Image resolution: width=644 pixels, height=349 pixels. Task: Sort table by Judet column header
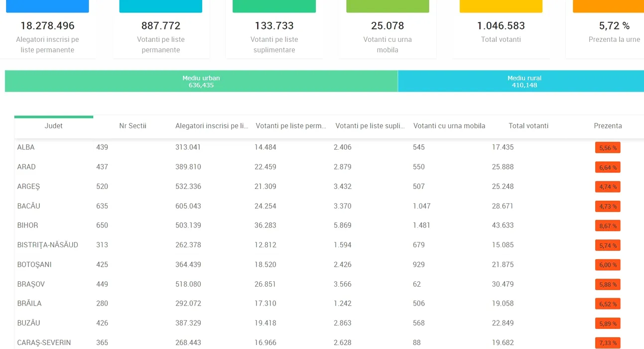pyautogui.click(x=53, y=126)
